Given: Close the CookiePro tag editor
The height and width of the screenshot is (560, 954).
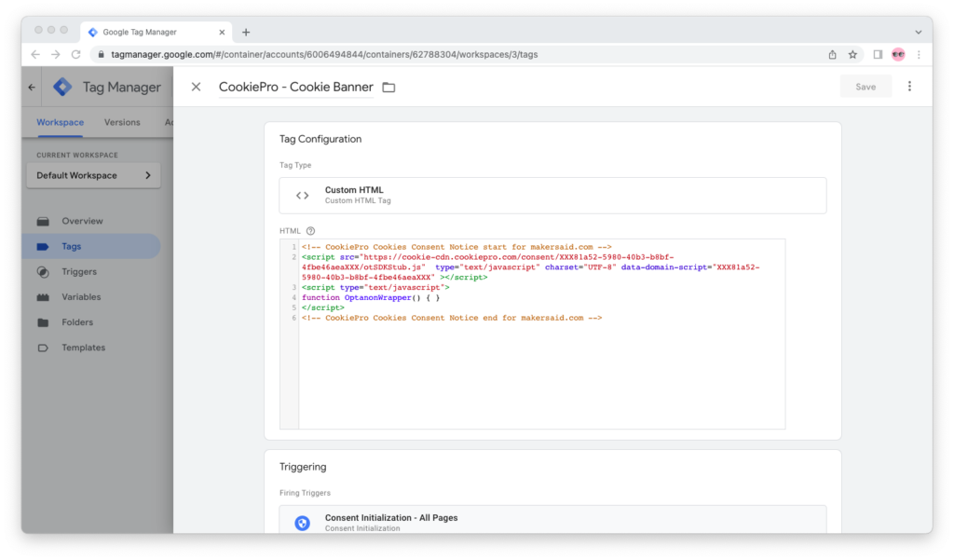Looking at the screenshot, I should [x=196, y=87].
